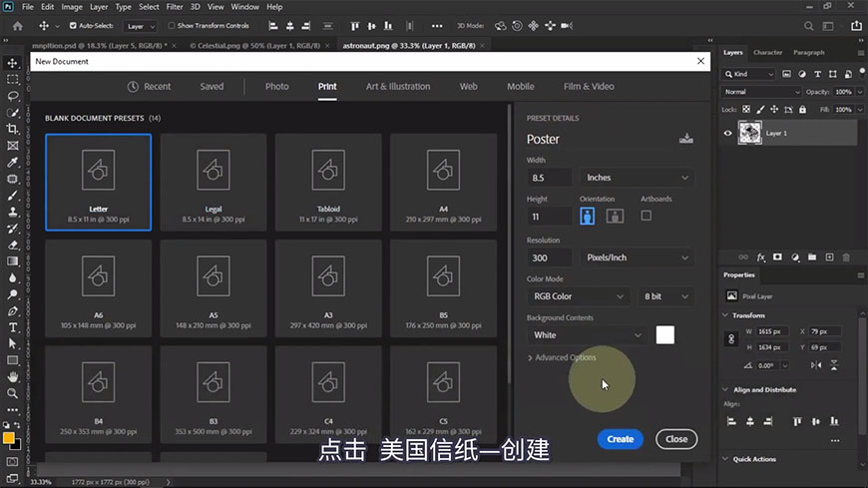Open the White background contents dropdown

tap(587, 335)
